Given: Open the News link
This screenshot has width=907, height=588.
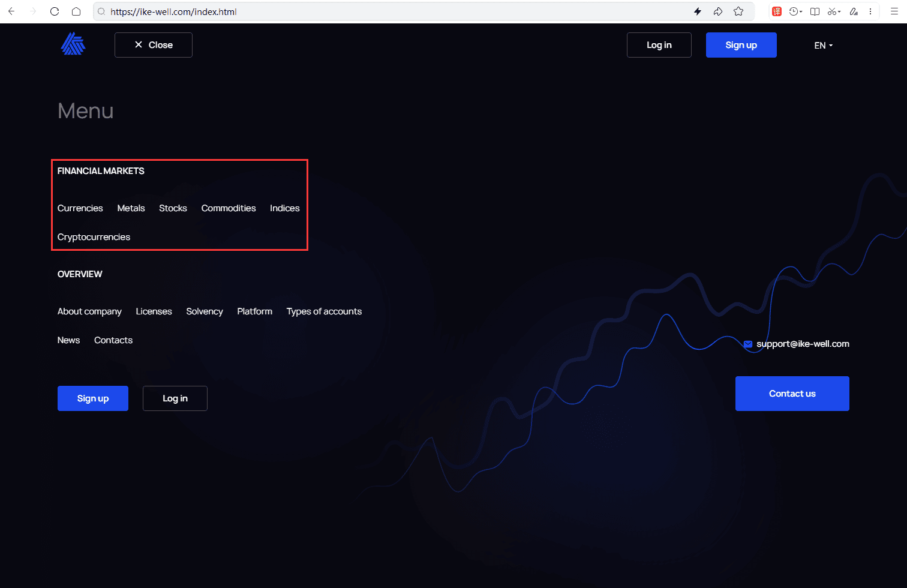Looking at the screenshot, I should point(68,340).
